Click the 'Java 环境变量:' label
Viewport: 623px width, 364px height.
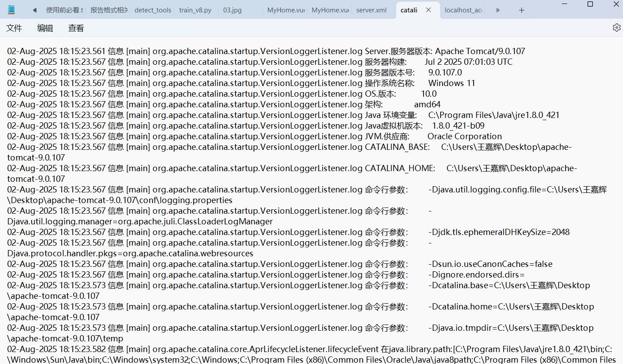pos(391,115)
